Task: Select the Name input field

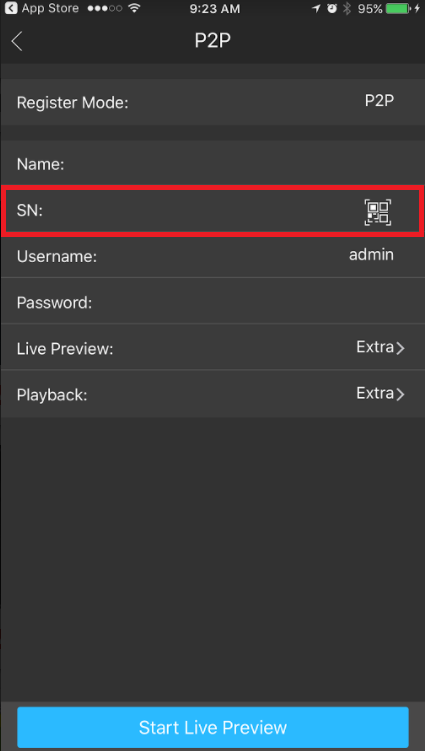Action: pyautogui.click(x=212, y=164)
